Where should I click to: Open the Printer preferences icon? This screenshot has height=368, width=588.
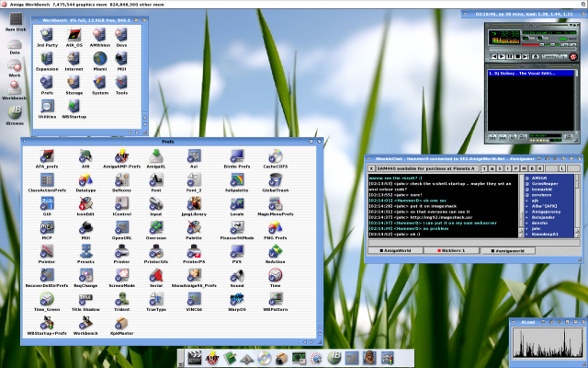point(121,250)
